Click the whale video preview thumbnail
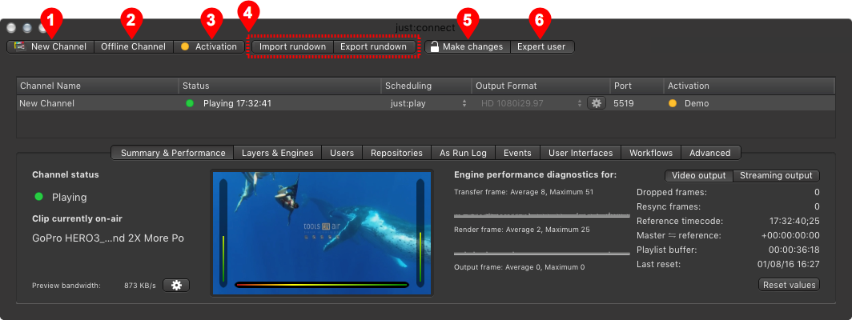 click(322, 233)
